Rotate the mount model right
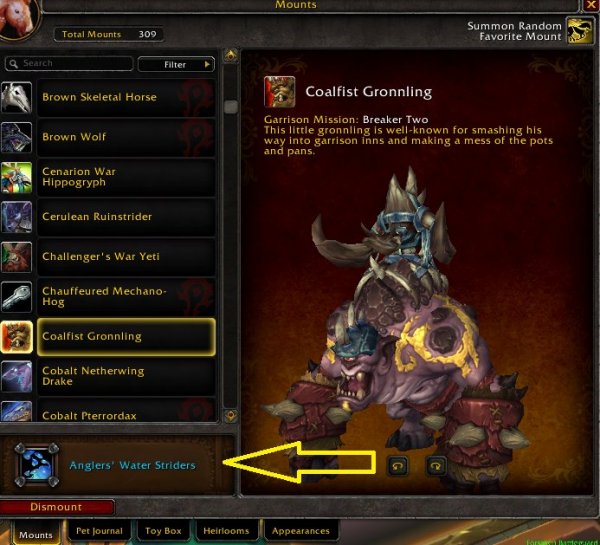The height and width of the screenshot is (545, 600). click(436, 466)
